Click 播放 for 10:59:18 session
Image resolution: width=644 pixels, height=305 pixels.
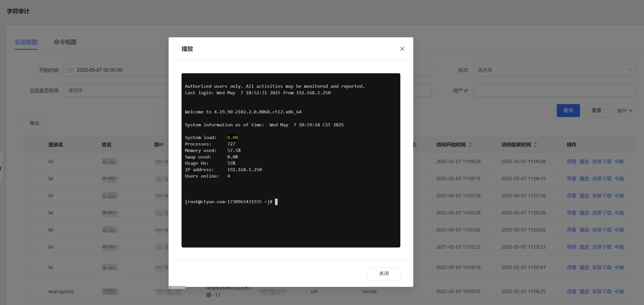[584, 267]
